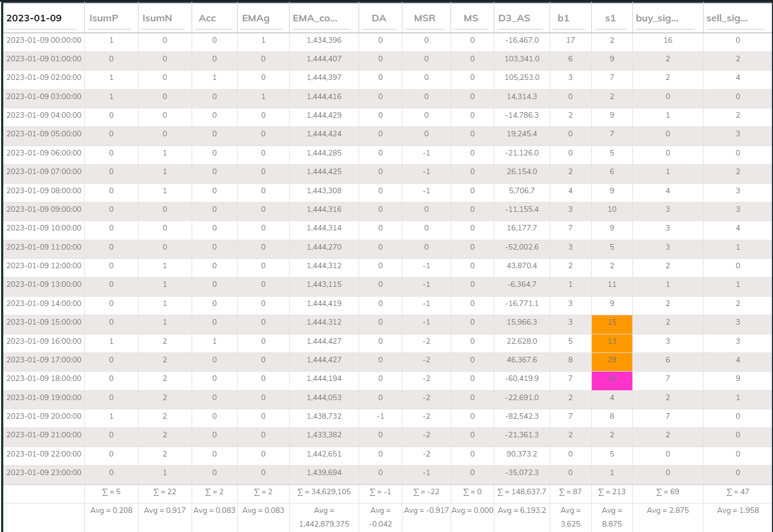The width and height of the screenshot is (773, 532).
Task: Click the 2023-01-09 12:00:00 row timestamp
Action: (x=44, y=266)
